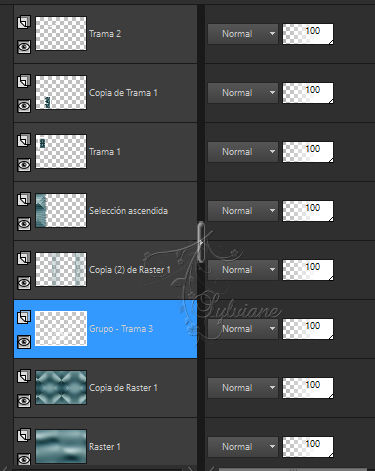The width and height of the screenshot is (375, 471).
Task: Click opacity slider of Trama 1 layer
Action: tap(308, 152)
